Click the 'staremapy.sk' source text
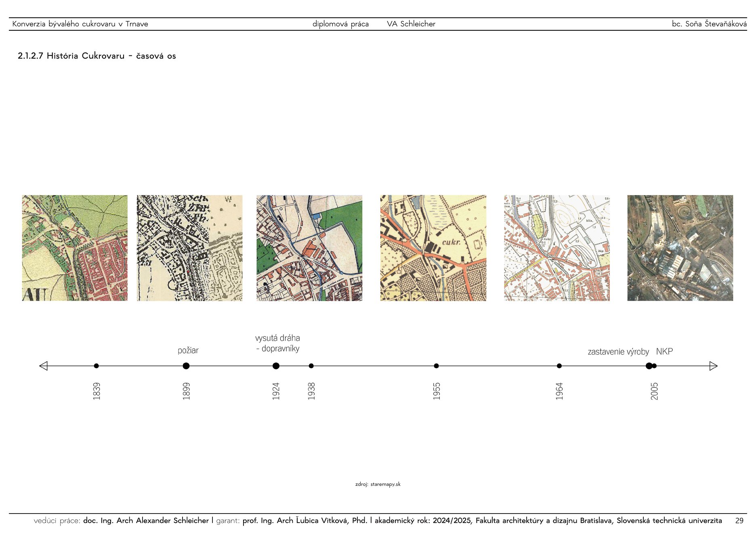The image size is (756, 535). click(x=385, y=484)
